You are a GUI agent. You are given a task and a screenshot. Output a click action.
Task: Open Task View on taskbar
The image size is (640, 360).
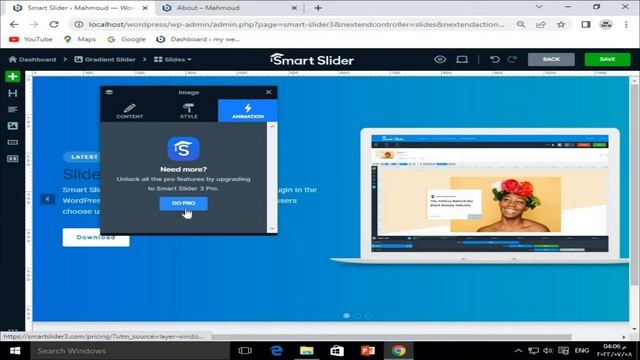coord(245,351)
